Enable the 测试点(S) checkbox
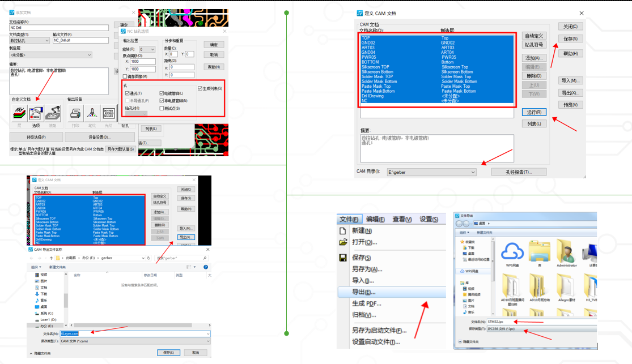This screenshot has height=364, width=632. click(x=161, y=108)
